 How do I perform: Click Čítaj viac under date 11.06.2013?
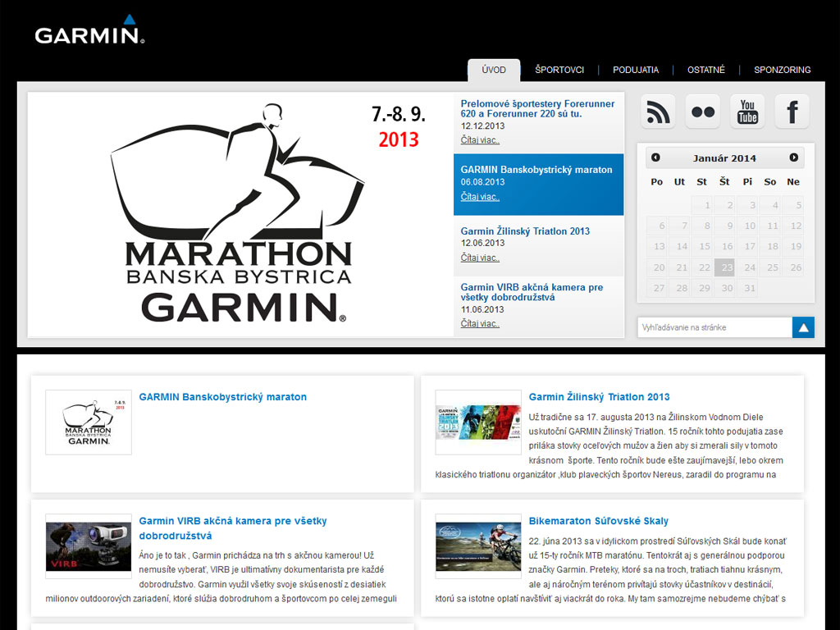[x=480, y=323]
